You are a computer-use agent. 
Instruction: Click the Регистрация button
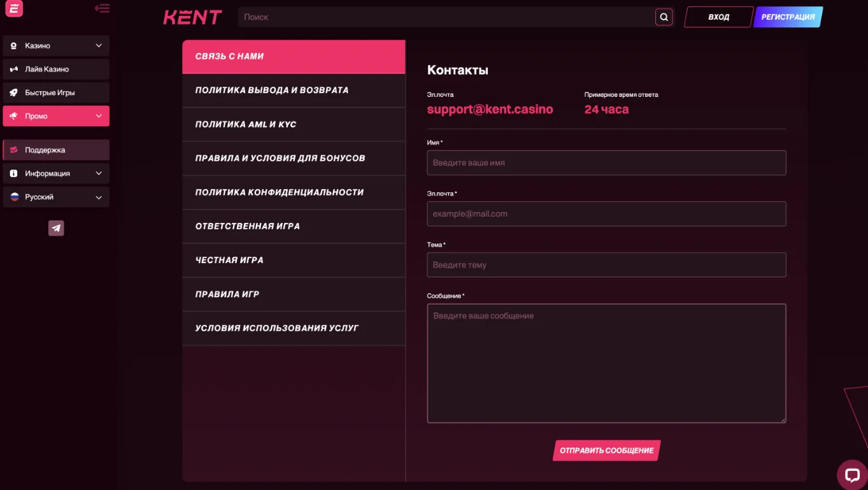(788, 17)
